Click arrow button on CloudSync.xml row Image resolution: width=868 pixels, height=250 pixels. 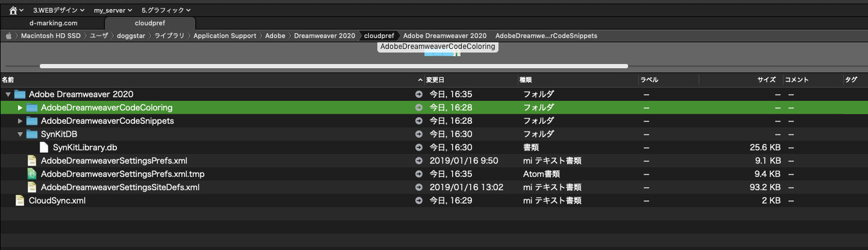[x=419, y=200]
